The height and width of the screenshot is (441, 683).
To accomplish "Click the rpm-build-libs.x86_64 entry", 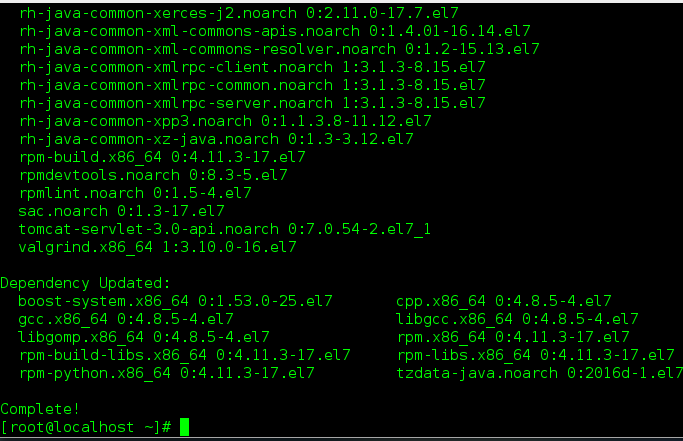I will [x=185, y=355].
